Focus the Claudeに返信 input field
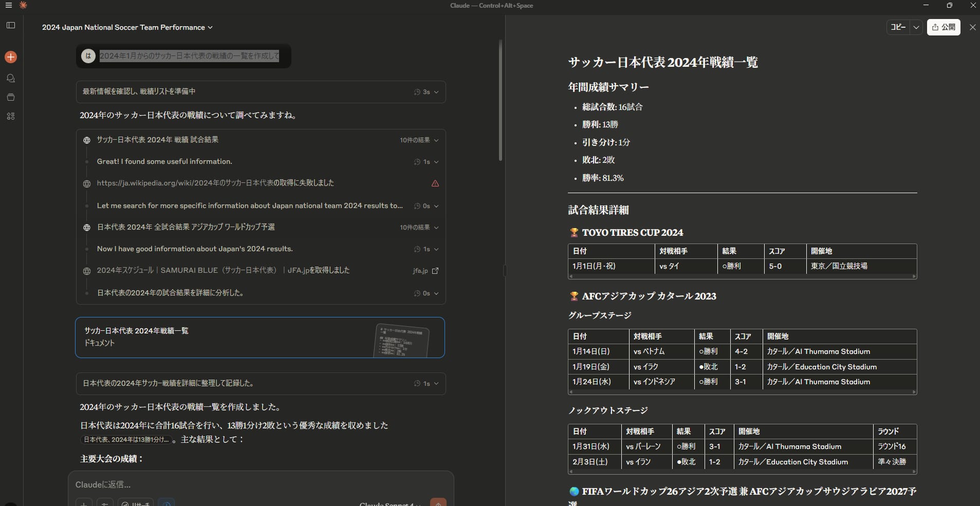This screenshot has width=980, height=506. tap(261, 484)
